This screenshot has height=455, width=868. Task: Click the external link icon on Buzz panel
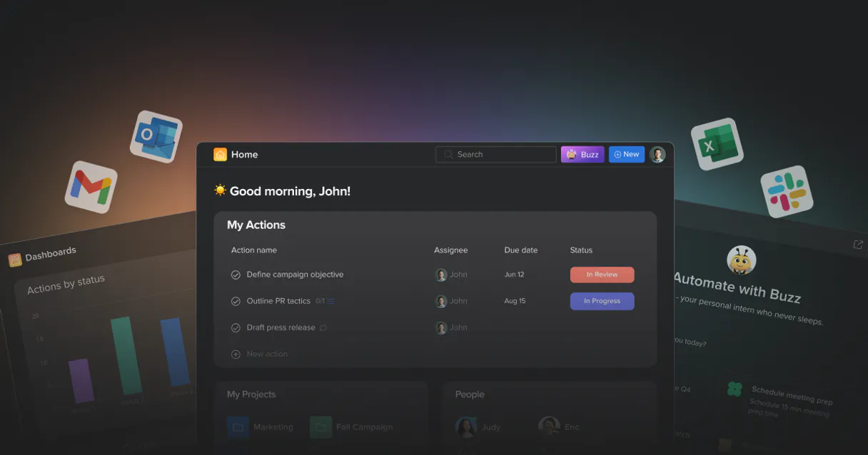[857, 244]
